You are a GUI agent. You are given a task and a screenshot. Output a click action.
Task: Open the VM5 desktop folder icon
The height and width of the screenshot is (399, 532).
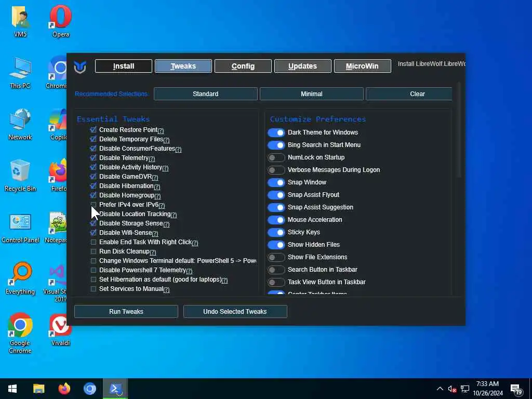(20, 21)
